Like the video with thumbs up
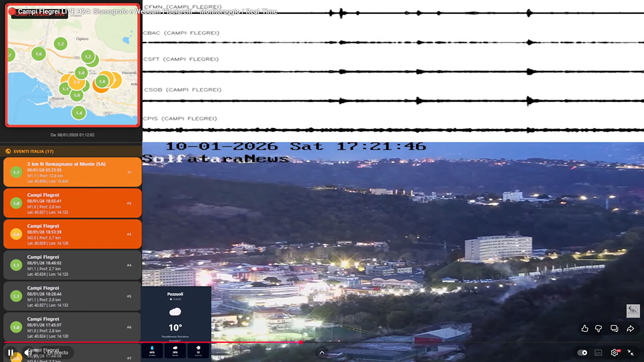Image resolution: width=644 pixels, height=362 pixels. [x=584, y=328]
